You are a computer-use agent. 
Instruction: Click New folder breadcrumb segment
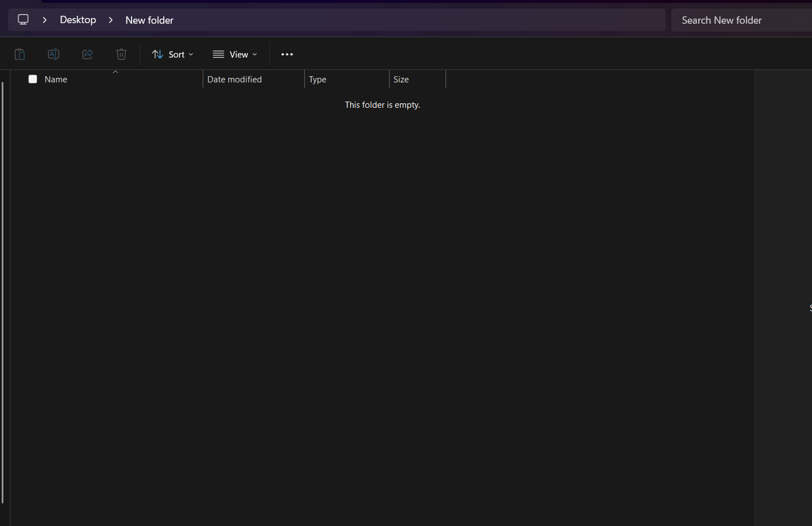(149, 20)
